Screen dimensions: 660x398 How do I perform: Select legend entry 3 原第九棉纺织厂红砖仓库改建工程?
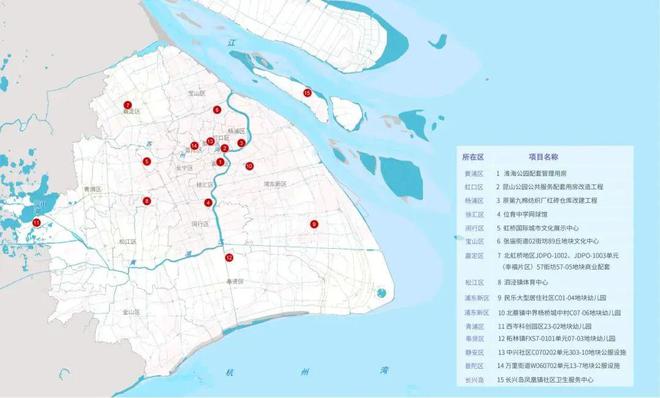tap(546, 200)
